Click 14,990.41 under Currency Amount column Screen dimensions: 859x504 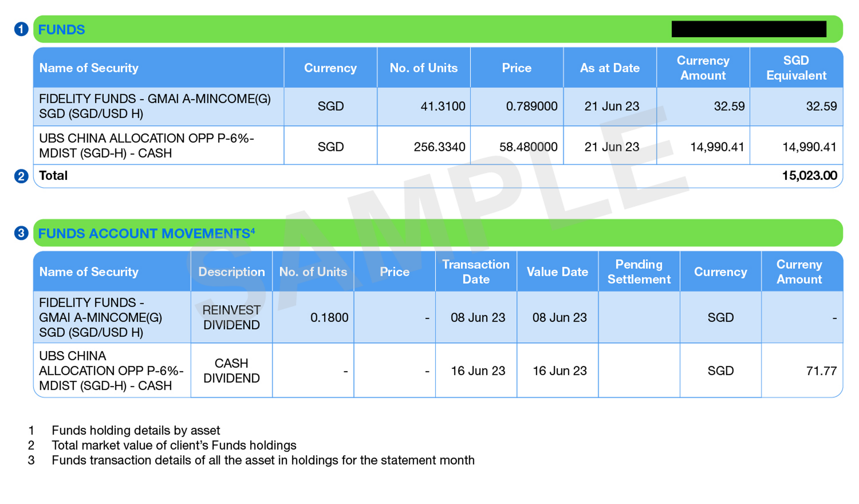[x=717, y=147]
